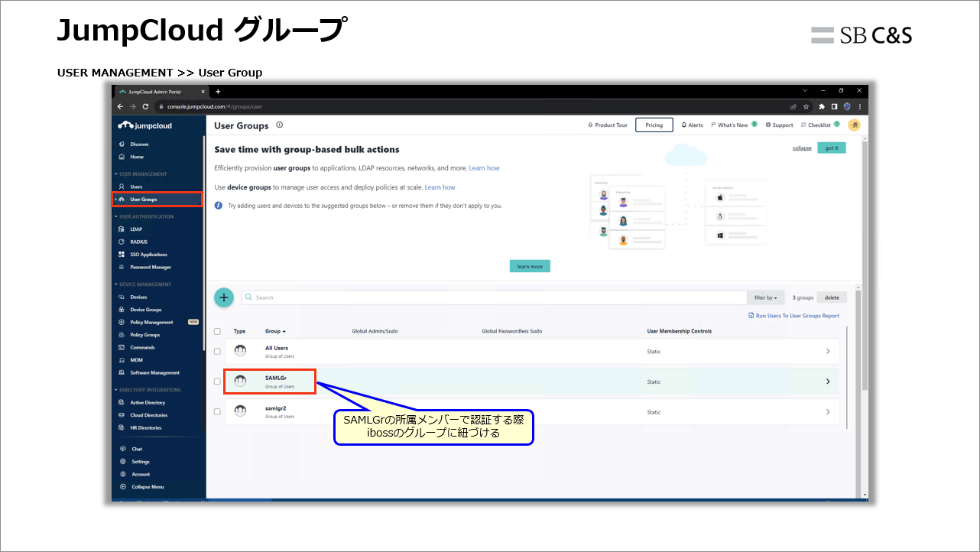Viewport: 980px width, 552px height.
Task: Open Software Management in sidebar
Action: pos(154,372)
